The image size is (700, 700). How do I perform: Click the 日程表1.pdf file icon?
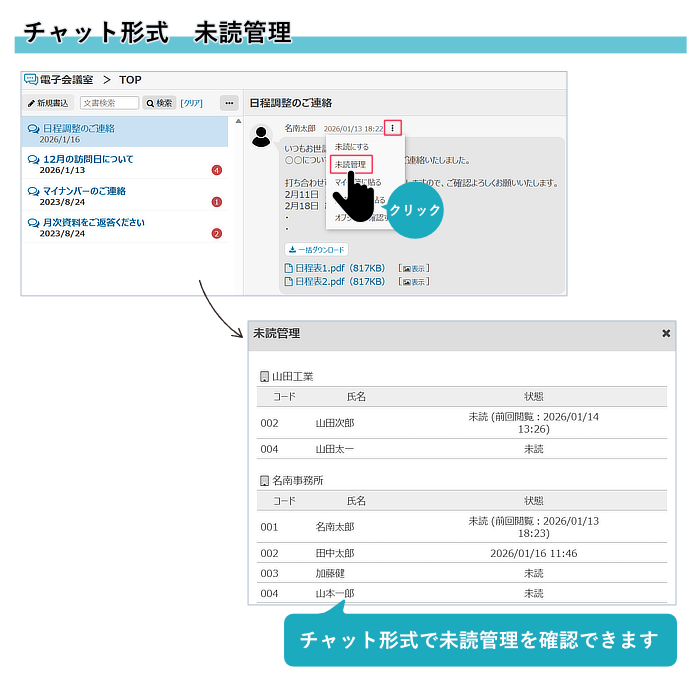289,268
